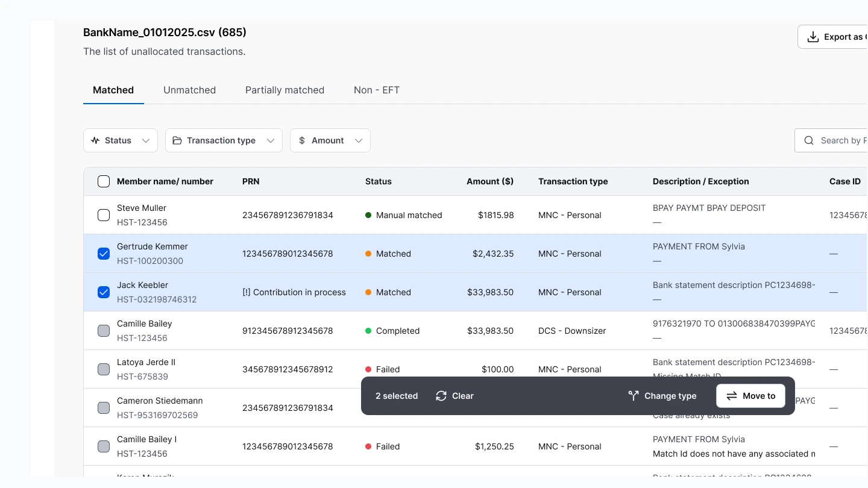868x488 pixels.
Task: Tick the Latoya Jerde II row checkbox
Action: [x=104, y=369]
